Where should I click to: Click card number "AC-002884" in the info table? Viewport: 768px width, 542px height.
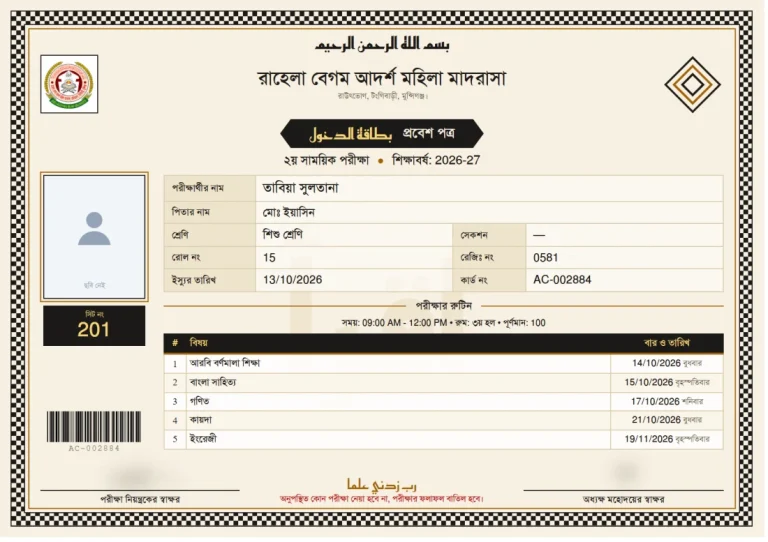[562, 280]
